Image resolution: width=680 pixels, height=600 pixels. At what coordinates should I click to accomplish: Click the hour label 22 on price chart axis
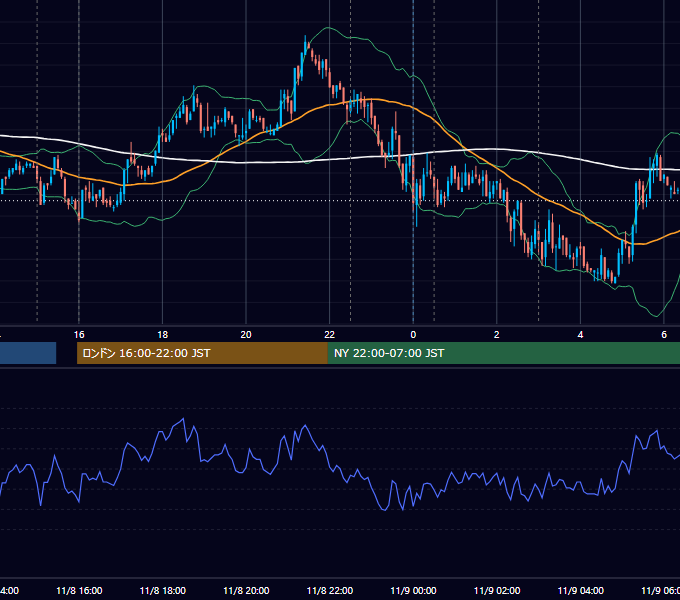[x=330, y=335]
